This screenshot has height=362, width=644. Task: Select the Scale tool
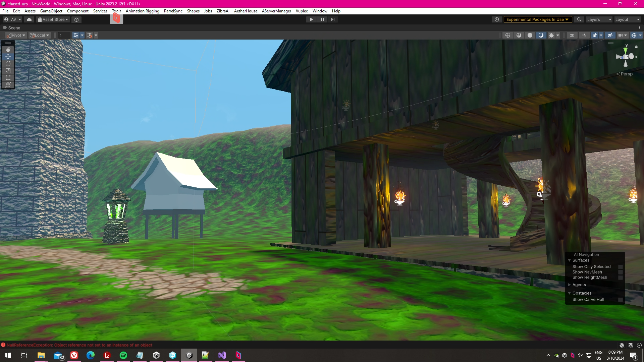pyautogui.click(x=8, y=71)
